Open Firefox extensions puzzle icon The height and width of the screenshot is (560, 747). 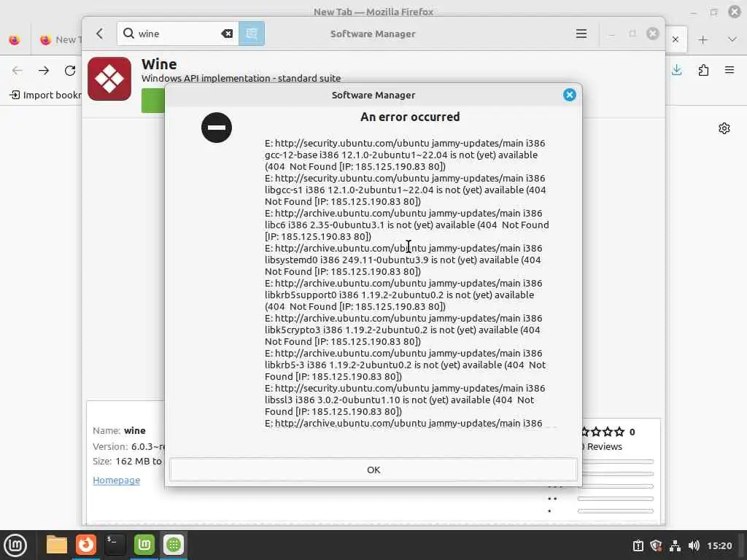(x=703, y=71)
